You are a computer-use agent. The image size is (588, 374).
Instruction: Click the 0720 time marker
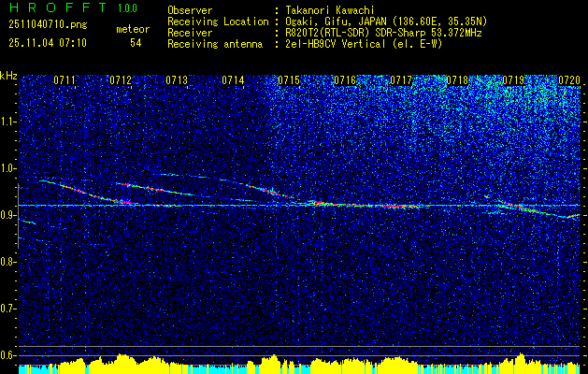pyautogui.click(x=568, y=80)
